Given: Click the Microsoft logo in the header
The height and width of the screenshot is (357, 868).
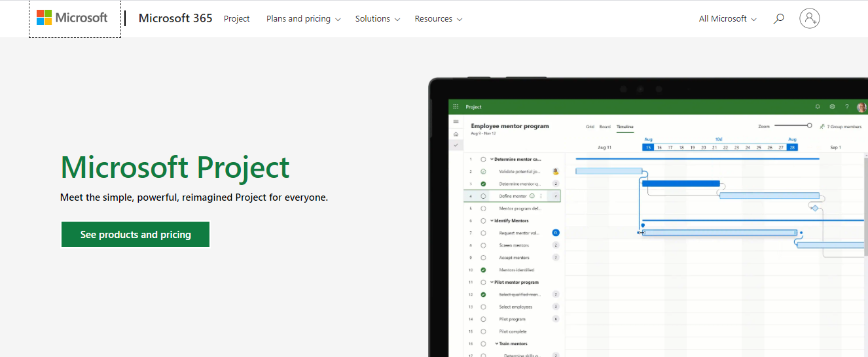Looking at the screenshot, I should coord(73,18).
